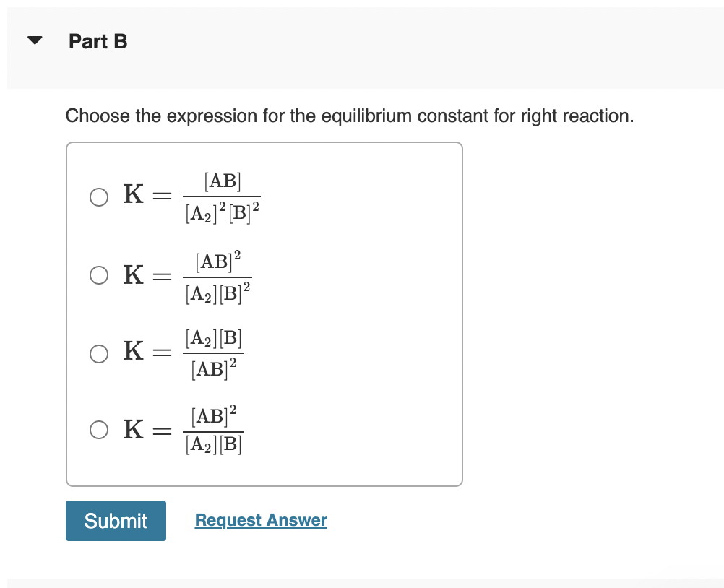Screen dimensions: 724x588
Task: Click the question text about equilibrium constant
Action: point(348,116)
